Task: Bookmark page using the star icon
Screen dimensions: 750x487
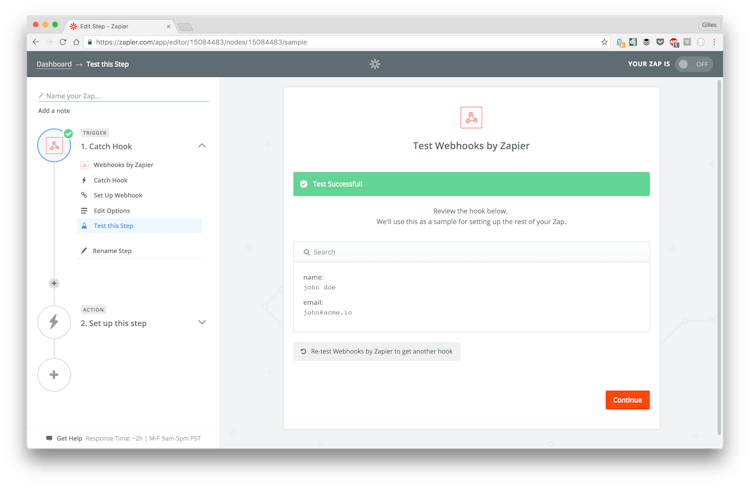Action: (604, 42)
